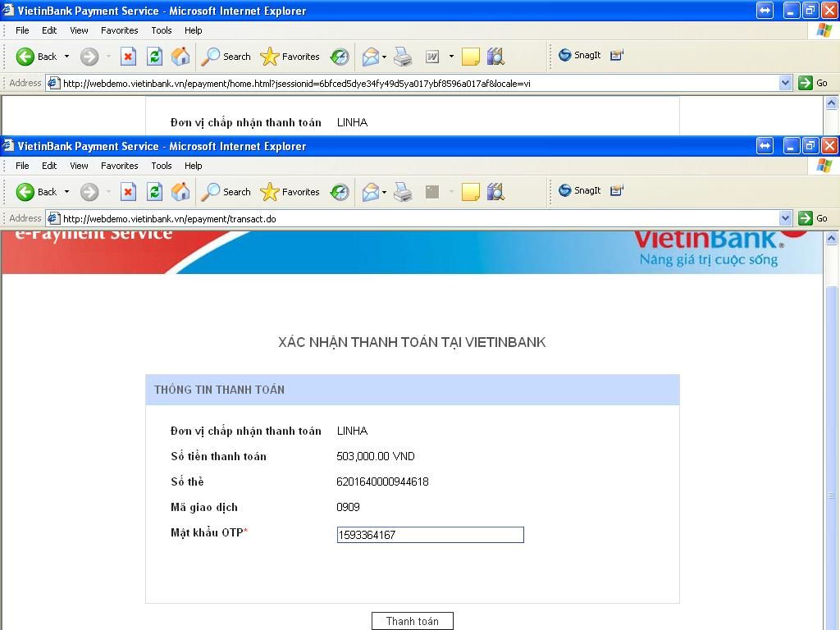Screen dimensions: 840x630
Task: Click Back arrow in front window toolbar
Action: (25, 192)
